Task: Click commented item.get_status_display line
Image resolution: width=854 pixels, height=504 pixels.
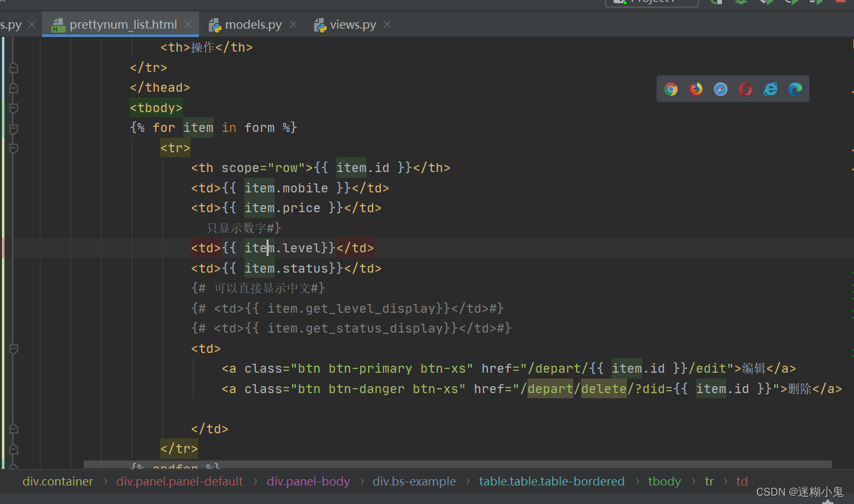Action: point(351,329)
